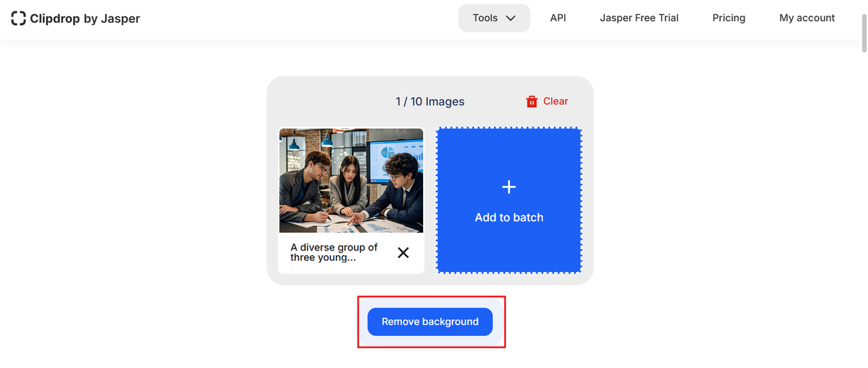Click the caption "A diverse group of three young..."
The image size is (868, 368).
coord(334,253)
